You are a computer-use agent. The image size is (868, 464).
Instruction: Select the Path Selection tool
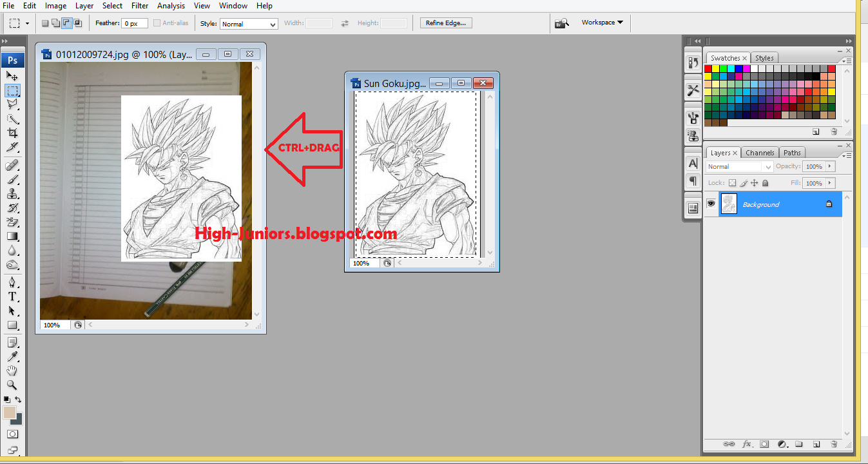pos(12,311)
